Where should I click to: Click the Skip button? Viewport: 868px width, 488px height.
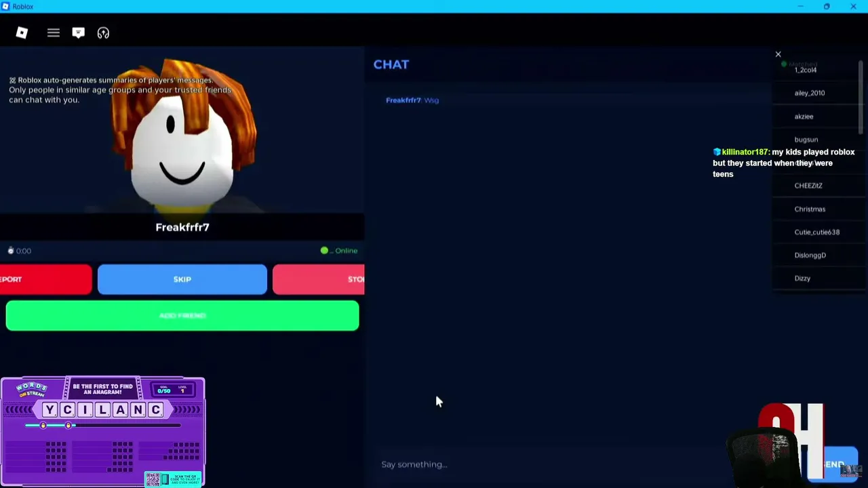pos(182,279)
